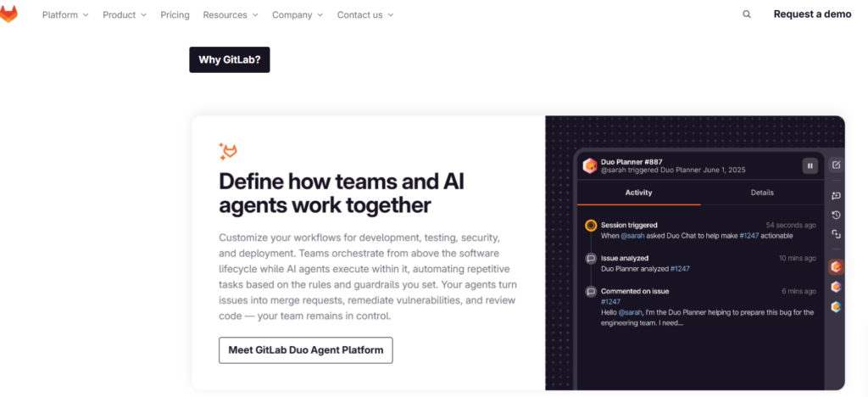Select the Activity tab
868x397 pixels.
[x=638, y=193]
